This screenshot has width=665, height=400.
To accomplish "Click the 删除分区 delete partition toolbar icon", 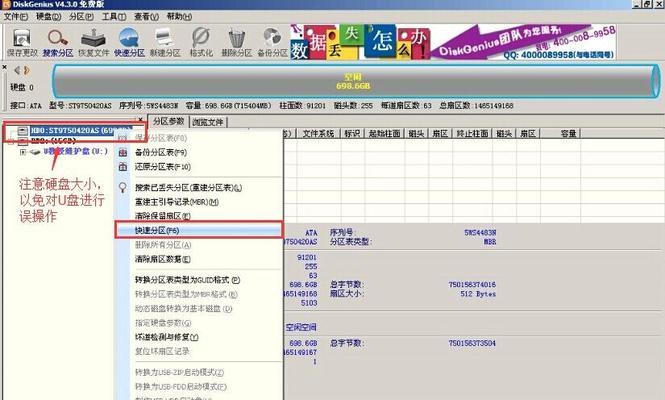I will 236,42.
